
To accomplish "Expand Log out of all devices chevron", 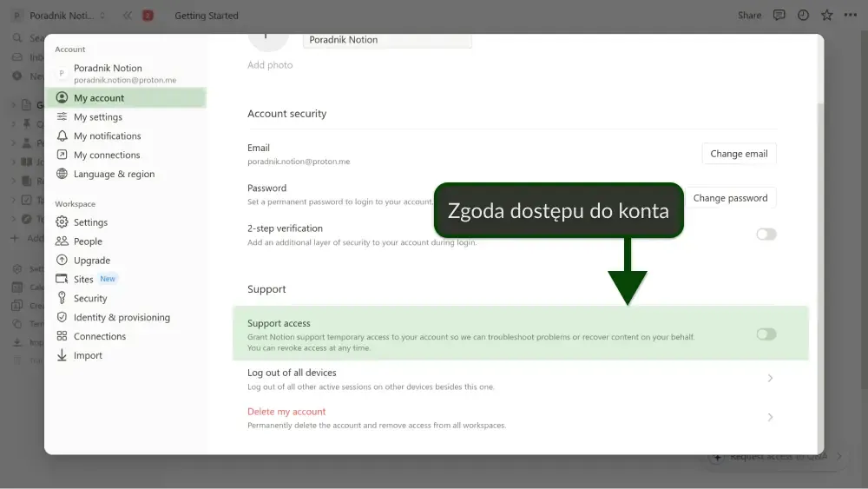I will click(770, 378).
